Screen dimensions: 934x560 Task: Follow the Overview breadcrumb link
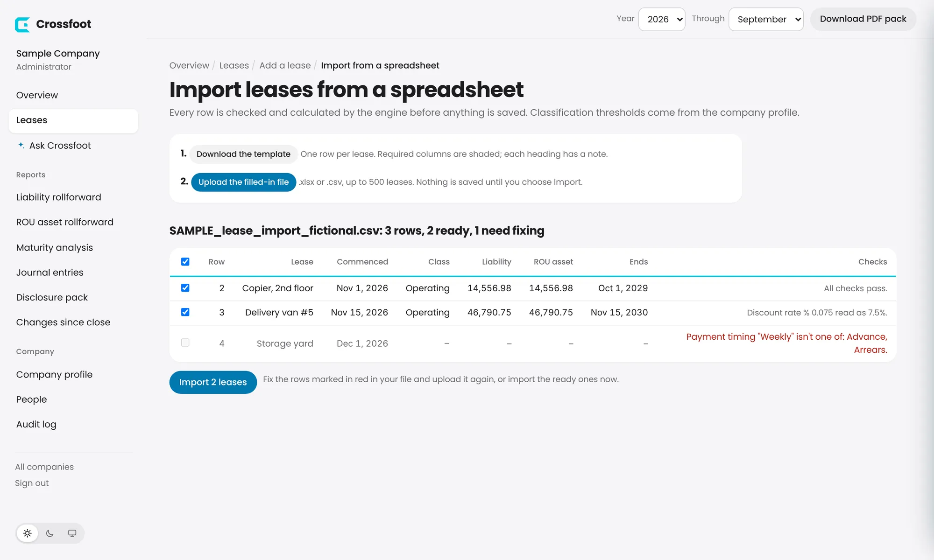[x=189, y=65]
